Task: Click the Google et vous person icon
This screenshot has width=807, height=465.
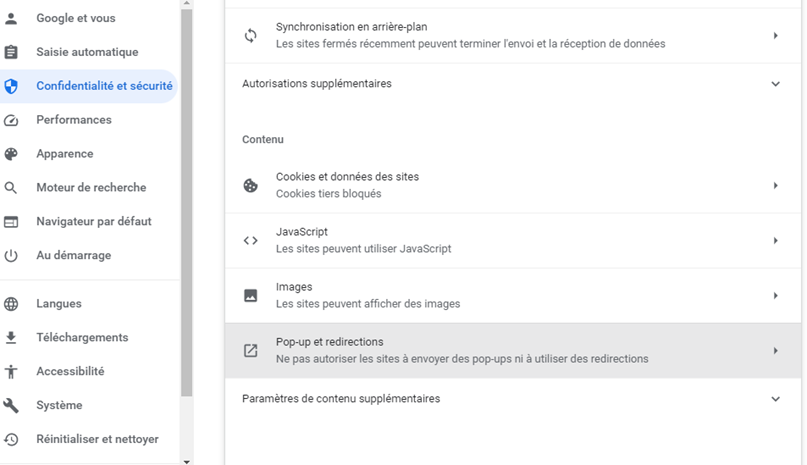Action: tap(11, 18)
